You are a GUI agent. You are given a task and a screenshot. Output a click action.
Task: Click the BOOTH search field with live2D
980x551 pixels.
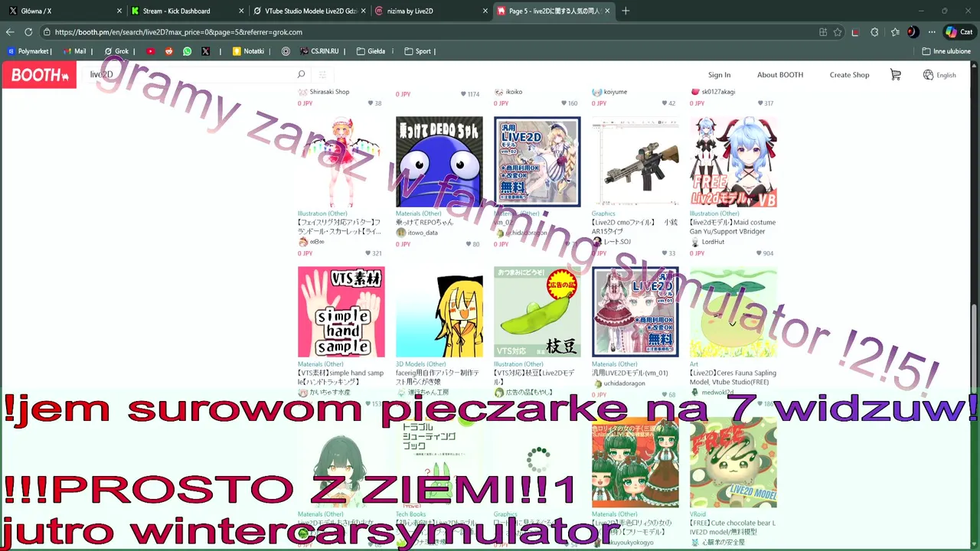[188, 74]
